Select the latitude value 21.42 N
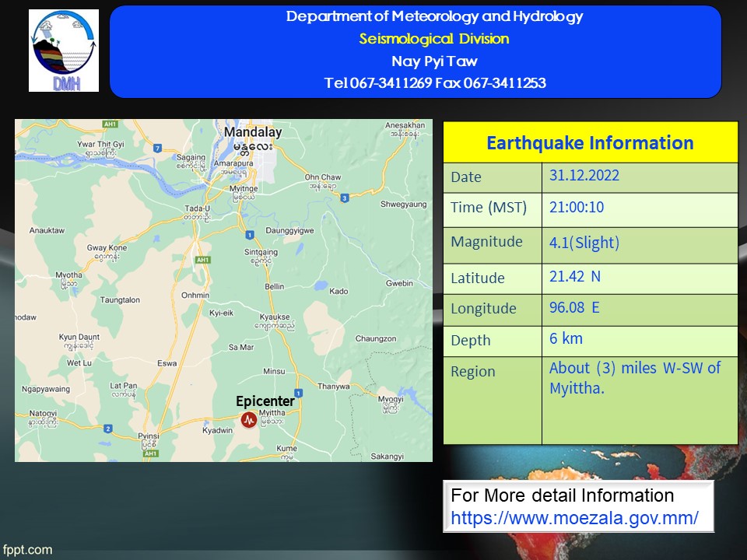This screenshot has width=747, height=560. click(574, 276)
